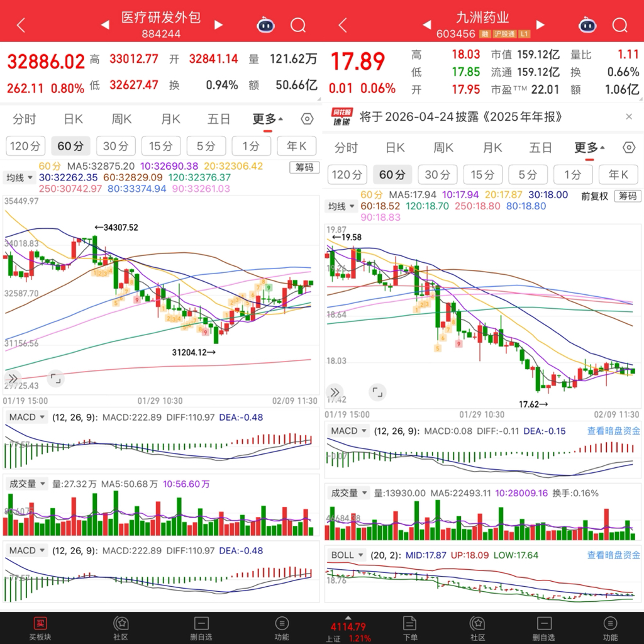Select 年K period on 九洲药业 chart
The width and height of the screenshot is (644, 644).
point(618,175)
